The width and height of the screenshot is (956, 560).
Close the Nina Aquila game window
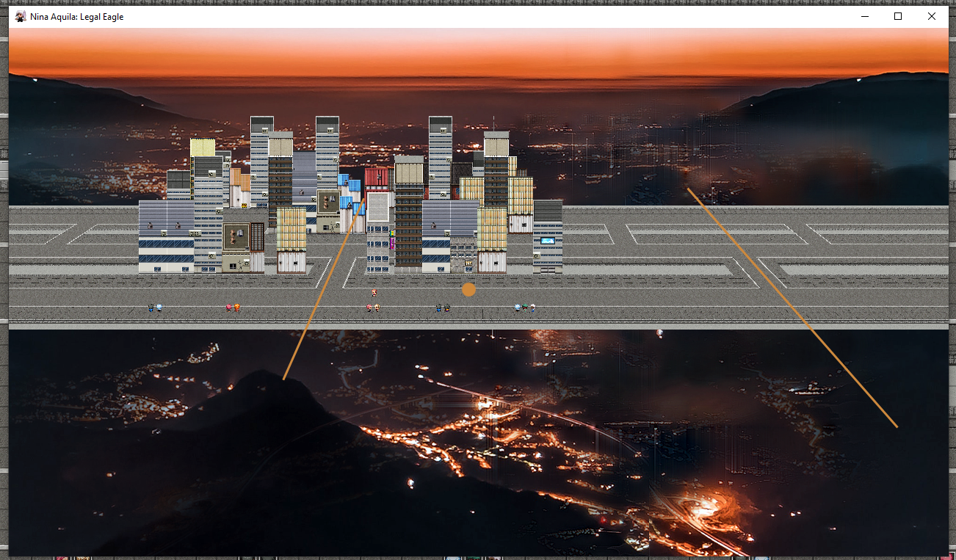pyautogui.click(x=932, y=16)
